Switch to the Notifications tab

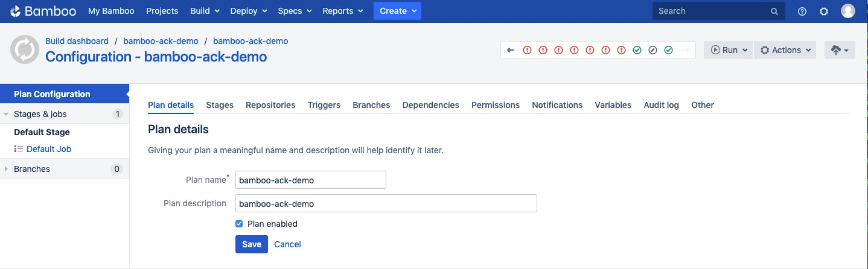coord(557,105)
